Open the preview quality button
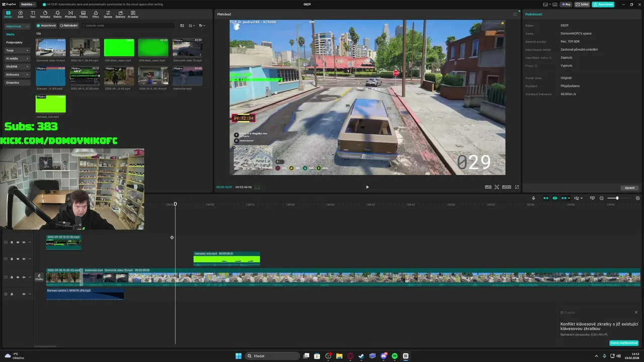 click(x=488, y=187)
